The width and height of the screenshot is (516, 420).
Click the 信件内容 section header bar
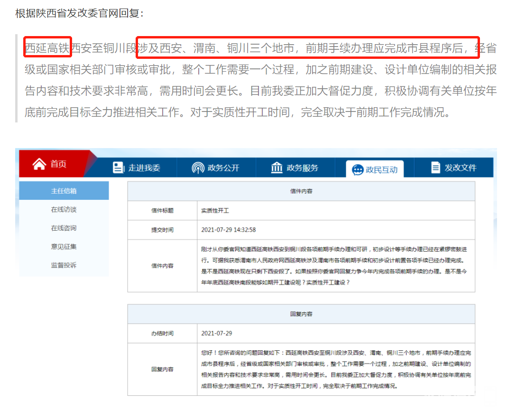coord(301,191)
